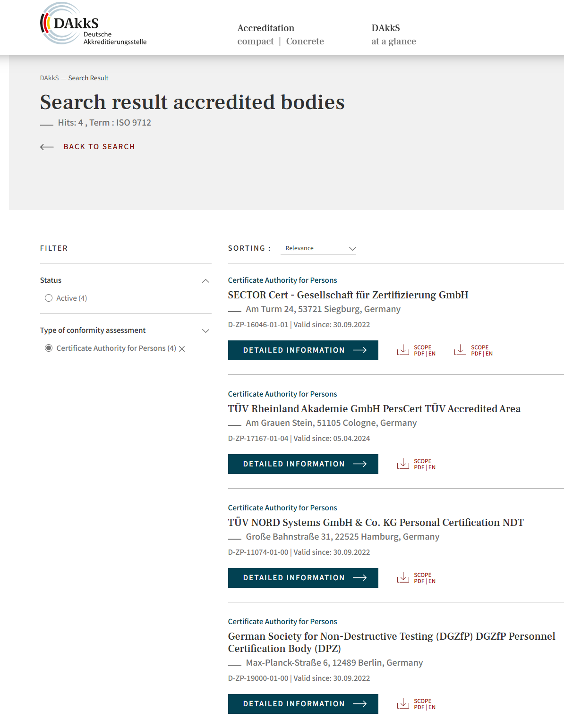
Task: Open the Sorting Relevance dropdown
Action: (318, 248)
